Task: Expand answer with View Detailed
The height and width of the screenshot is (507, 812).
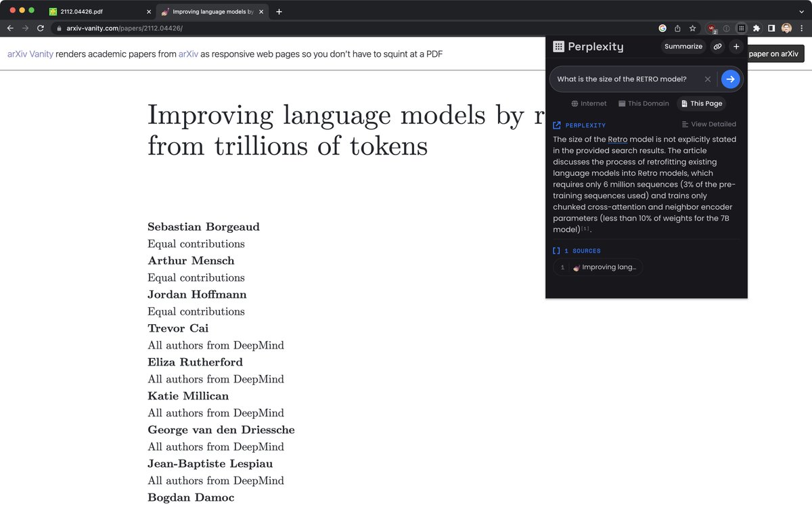Action: (x=708, y=125)
